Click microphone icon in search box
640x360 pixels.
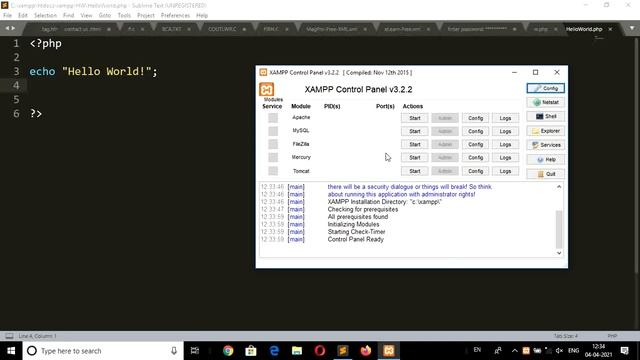pyautogui.click(x=174, y=351)
